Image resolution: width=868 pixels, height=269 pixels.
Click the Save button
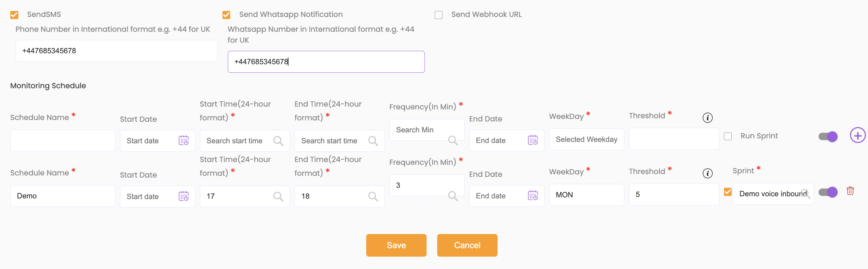[x=396, y=245]
